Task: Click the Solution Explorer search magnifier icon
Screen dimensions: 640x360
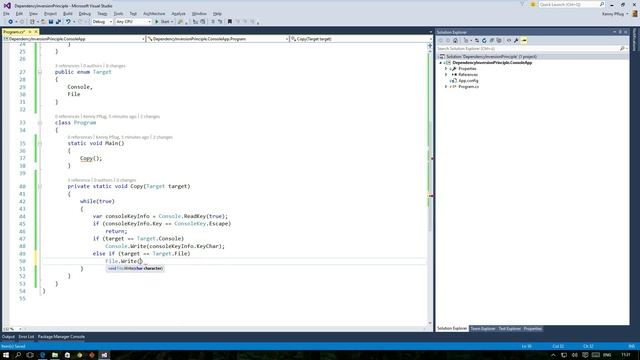Action: point(622,49)
